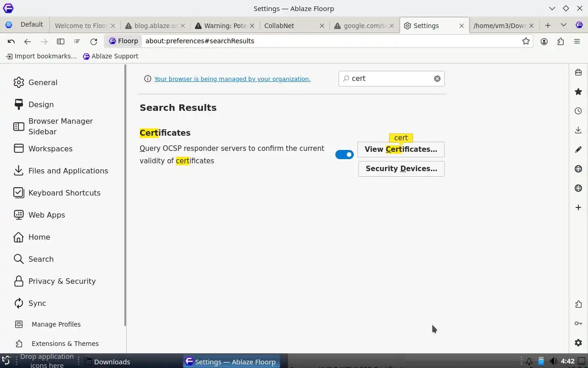The image size is (588, 368).
Task: Close the Welcome to Floorp tab
Action: pyautogui.click(x=113, y=26)
